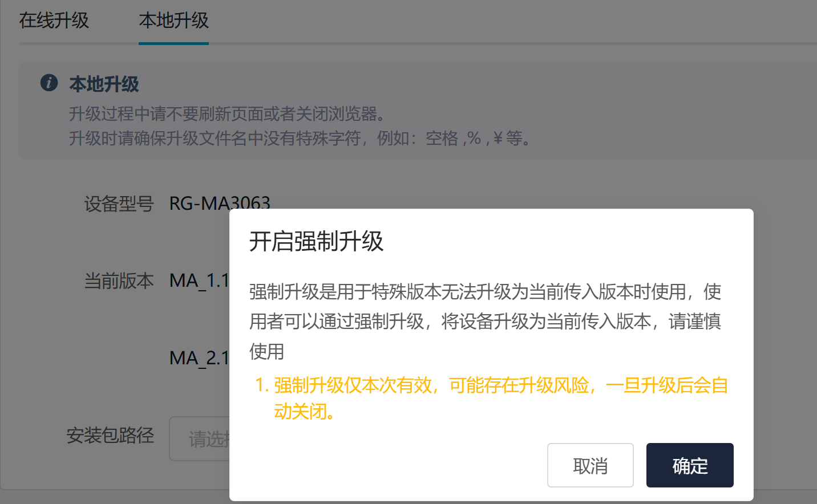Image resolution: width=817 pixels, height=504 pixels.
Task: Select the 本地升级 tab
Action: pos(173,21)
